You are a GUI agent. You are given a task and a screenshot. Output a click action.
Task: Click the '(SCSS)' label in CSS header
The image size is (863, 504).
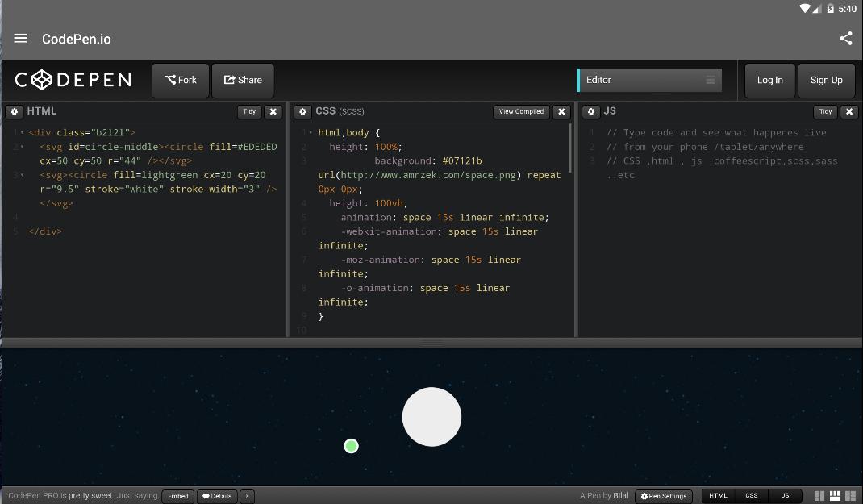pyautogui.click(x=352, y=112)
